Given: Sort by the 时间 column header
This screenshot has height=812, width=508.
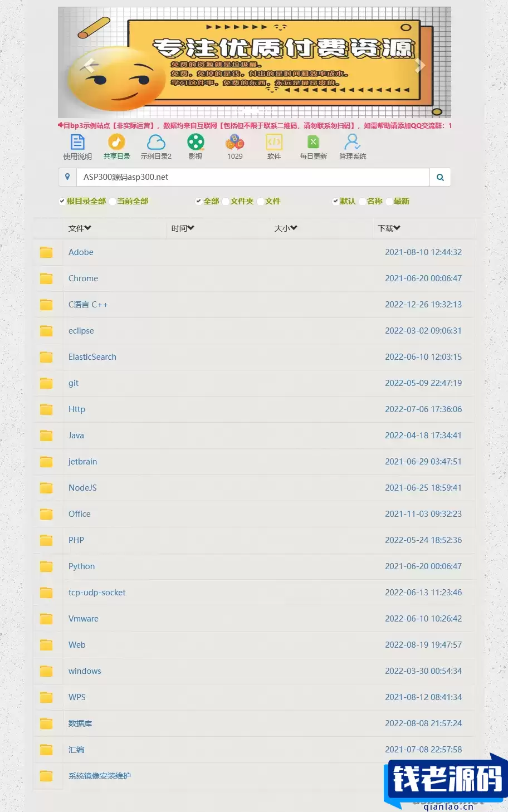Looking at the screenshot, I should click(x=183, y=228).
